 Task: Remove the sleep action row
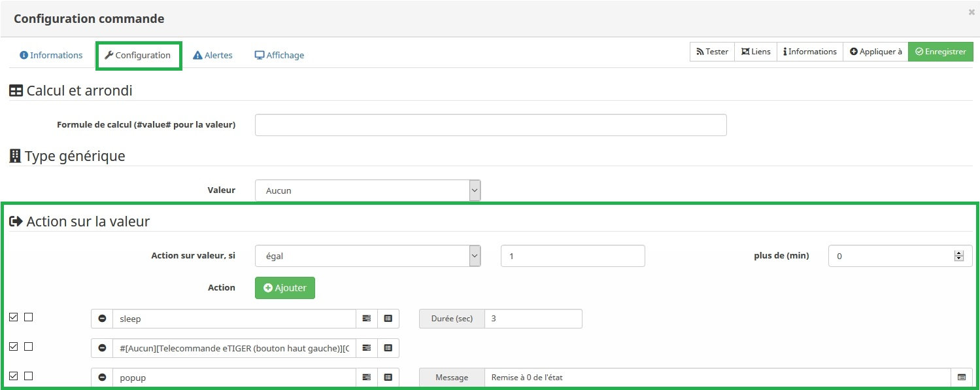click(x=102, y=319)
